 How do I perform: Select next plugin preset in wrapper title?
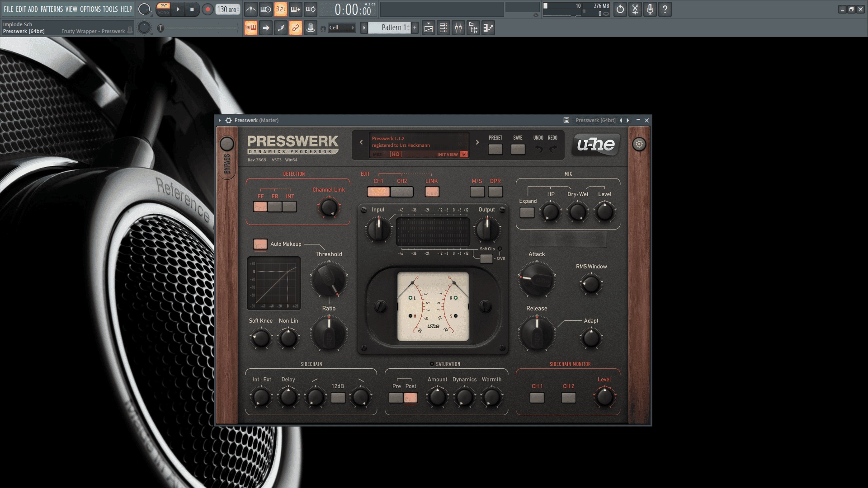[628, 120]
